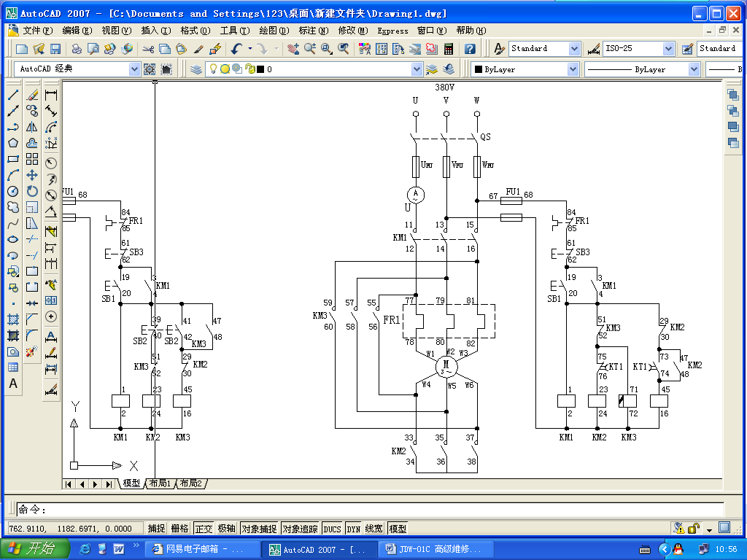
Task: Toggle 正交 ortho mode in status bar
Action: pos(204,529)
